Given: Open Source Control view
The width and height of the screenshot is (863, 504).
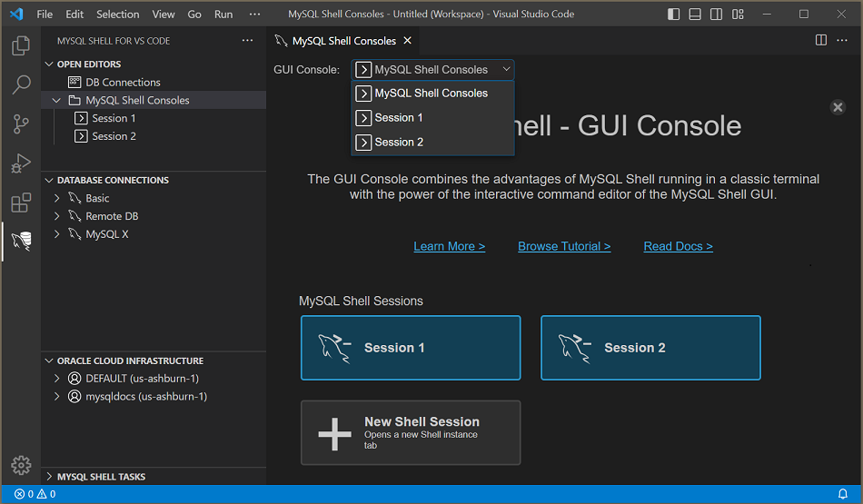Looking at the screenshot, I should [20, 124].
